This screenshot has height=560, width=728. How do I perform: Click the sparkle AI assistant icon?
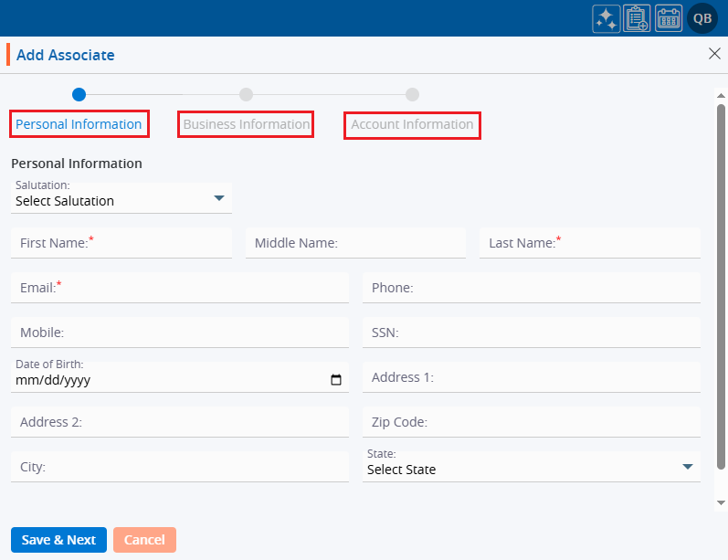(x=606, y=19)
